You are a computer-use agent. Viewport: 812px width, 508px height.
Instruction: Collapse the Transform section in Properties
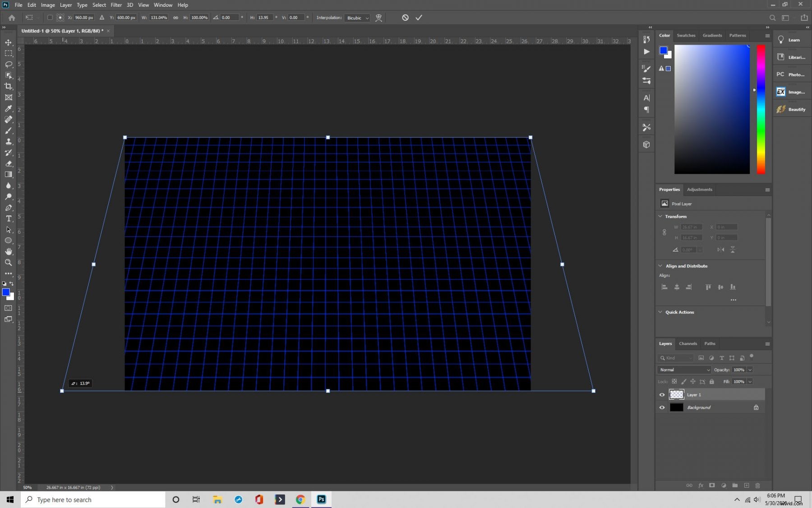click(660, 216)
